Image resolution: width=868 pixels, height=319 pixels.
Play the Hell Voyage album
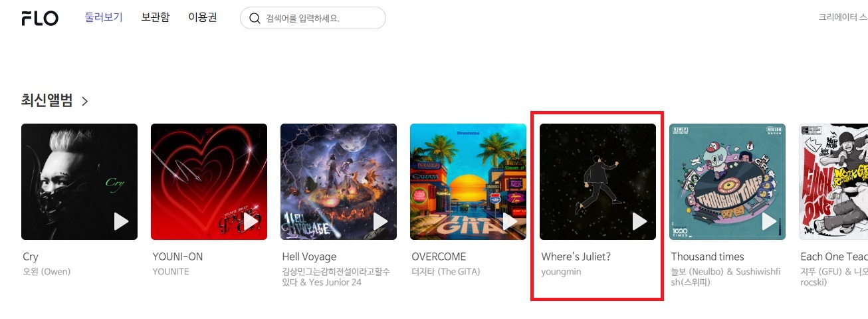pyautogui.click(x=380, y=221)
